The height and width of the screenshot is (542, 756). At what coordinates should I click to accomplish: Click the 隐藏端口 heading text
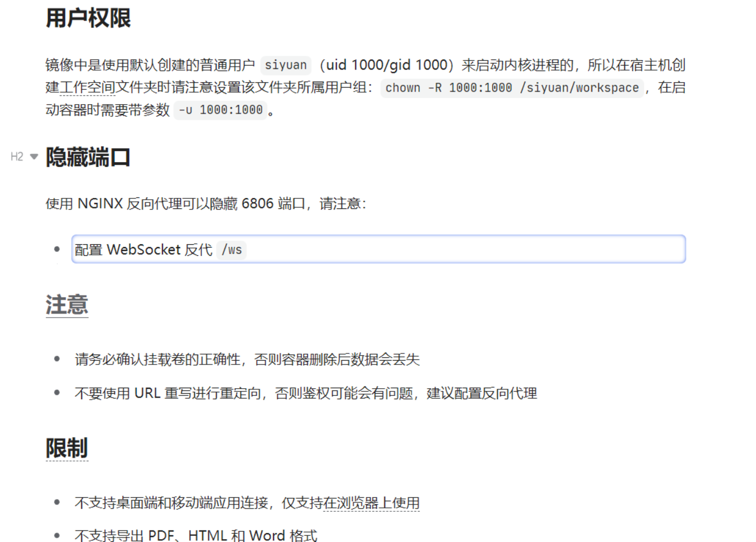tap(88, 157)
